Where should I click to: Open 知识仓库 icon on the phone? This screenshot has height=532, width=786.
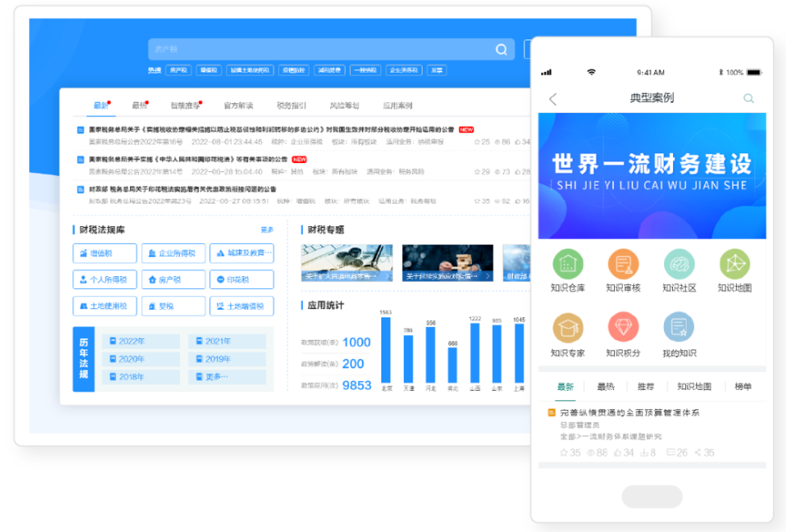pyautogui.click(x=568, y=264)
